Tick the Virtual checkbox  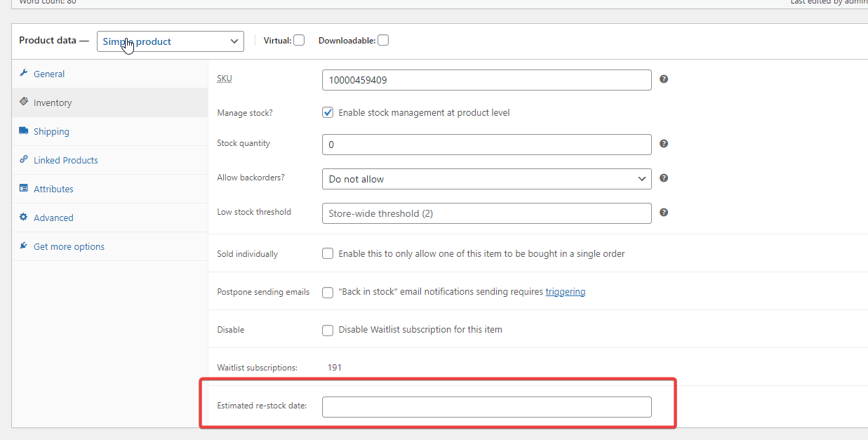click(x=299, y=41)
